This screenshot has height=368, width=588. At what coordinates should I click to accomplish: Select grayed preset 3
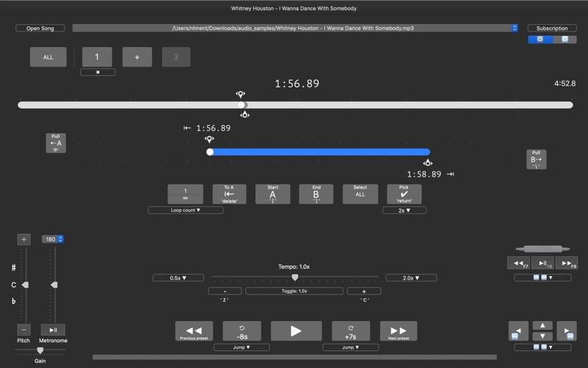[x=176, y=57]
